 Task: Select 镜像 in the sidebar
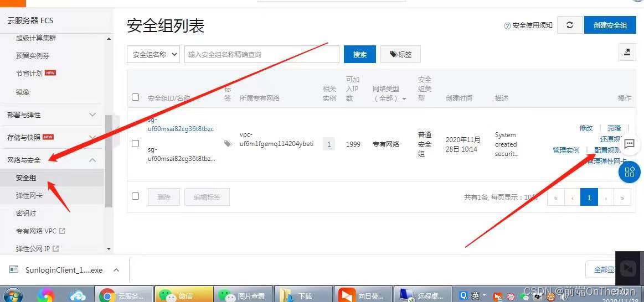click(x=23, y=92)
